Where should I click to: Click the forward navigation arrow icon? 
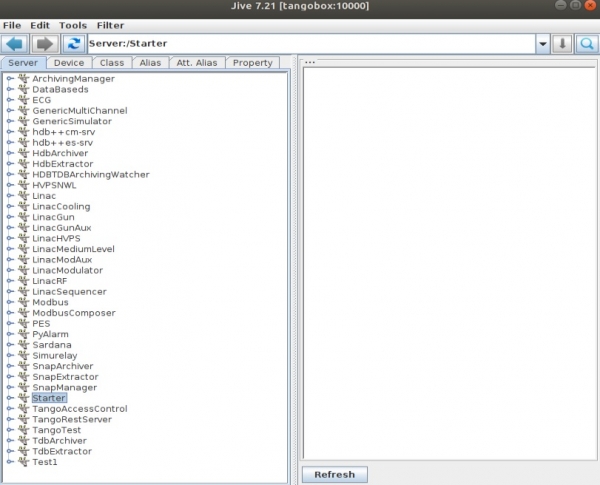pos(45,44)
